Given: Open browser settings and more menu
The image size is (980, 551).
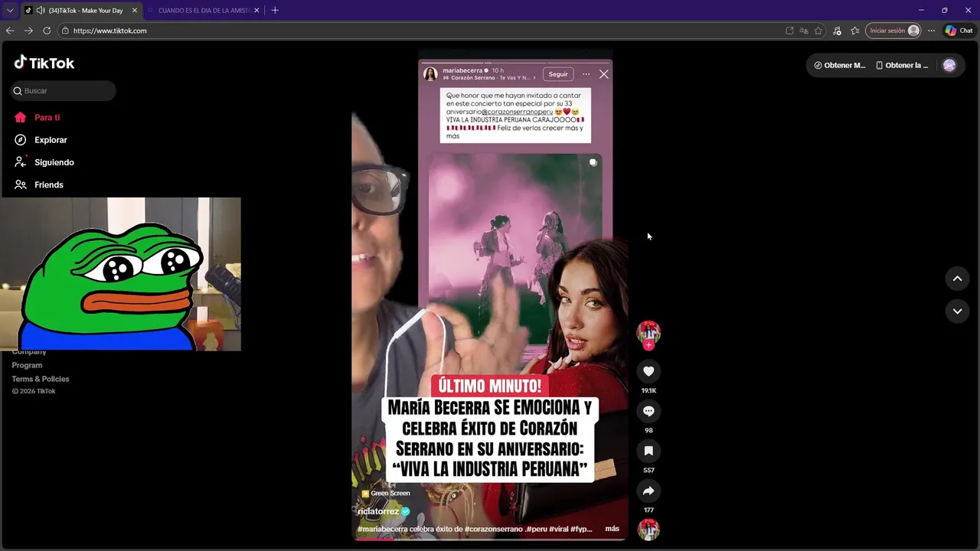Looking at the screenshot, I should click(931, 31).
